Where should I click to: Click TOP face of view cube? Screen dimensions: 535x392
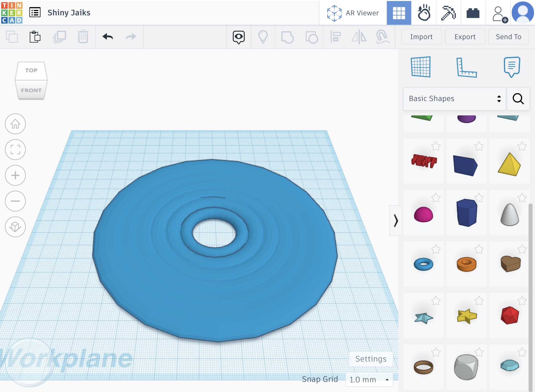click(31, 70)
